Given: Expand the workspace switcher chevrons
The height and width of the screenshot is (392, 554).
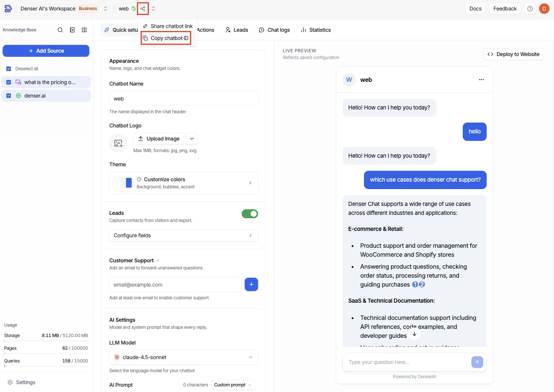Looking at the screenshot, I should click(x=105, y=9).
